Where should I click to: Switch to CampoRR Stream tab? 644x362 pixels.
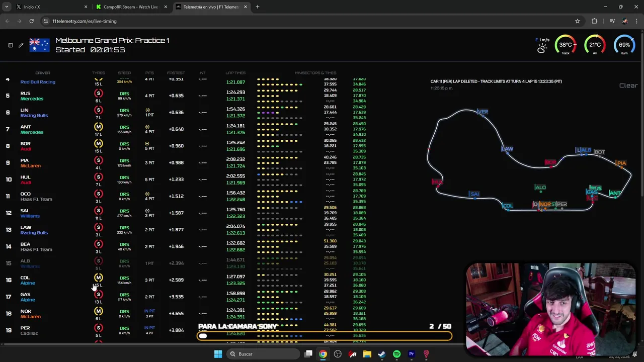(x=132, y=7)
